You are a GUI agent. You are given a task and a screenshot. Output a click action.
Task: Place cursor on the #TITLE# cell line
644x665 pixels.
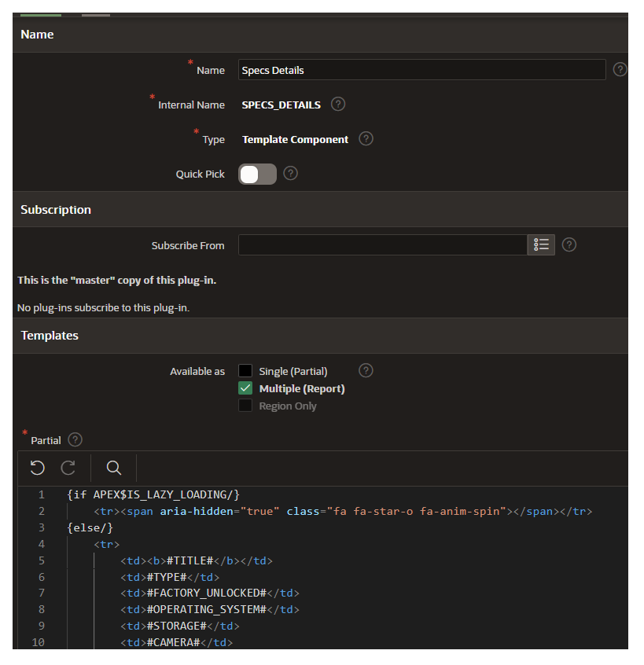point(197,561)
